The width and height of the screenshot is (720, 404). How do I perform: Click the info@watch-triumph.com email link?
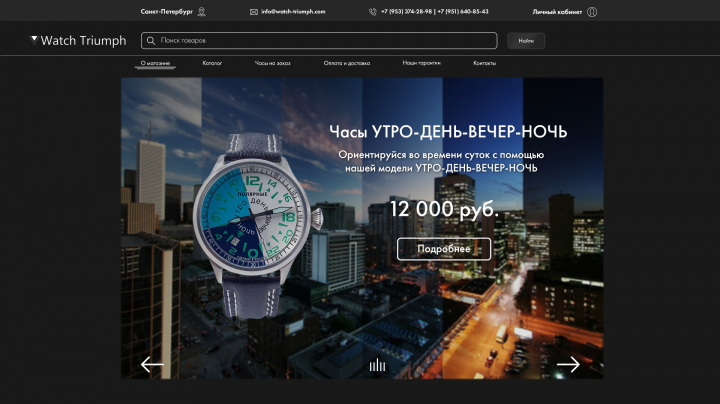(293, 12)
